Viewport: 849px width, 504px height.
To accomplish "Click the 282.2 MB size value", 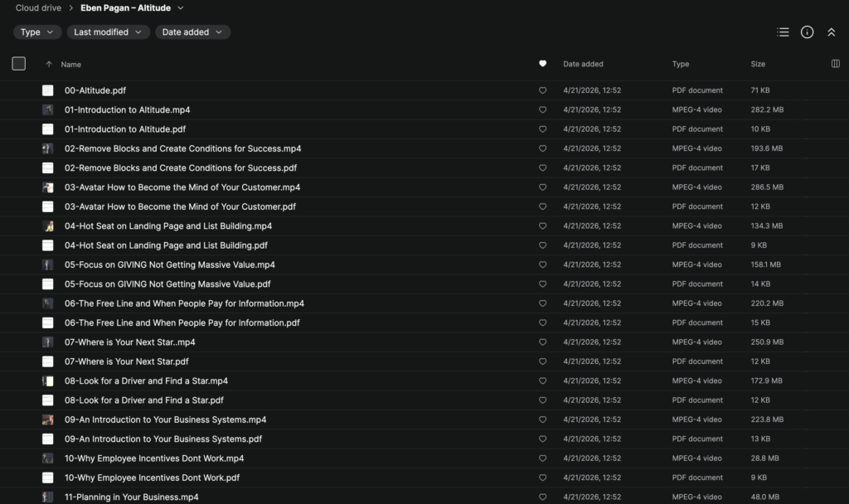I will point(767,110).
